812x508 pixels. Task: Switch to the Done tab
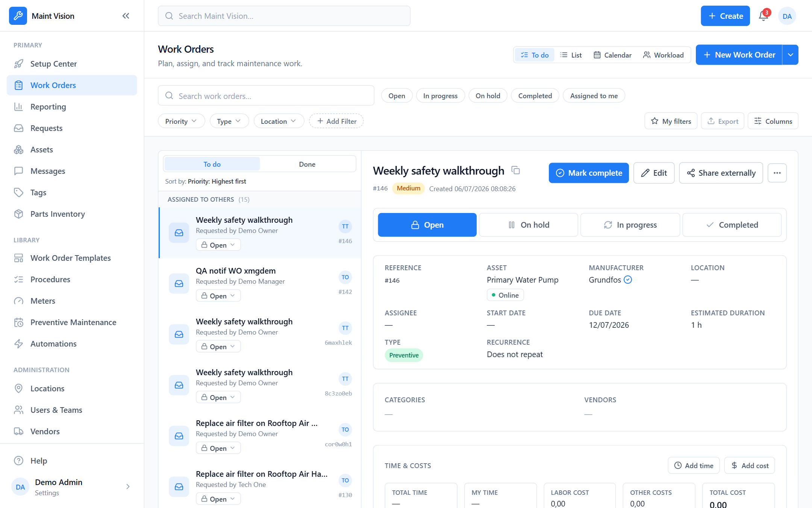(x=307, y=164)
